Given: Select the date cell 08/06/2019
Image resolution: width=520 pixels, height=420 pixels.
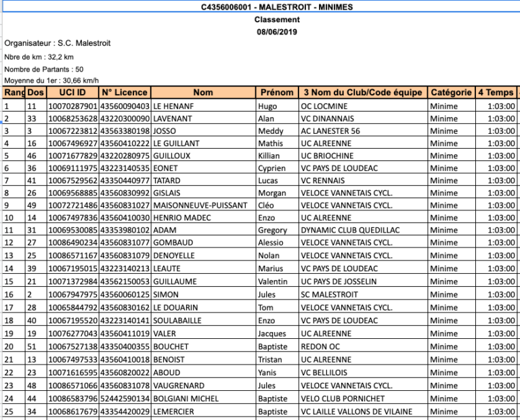Looking at the screenshot, I should [277, 32].
